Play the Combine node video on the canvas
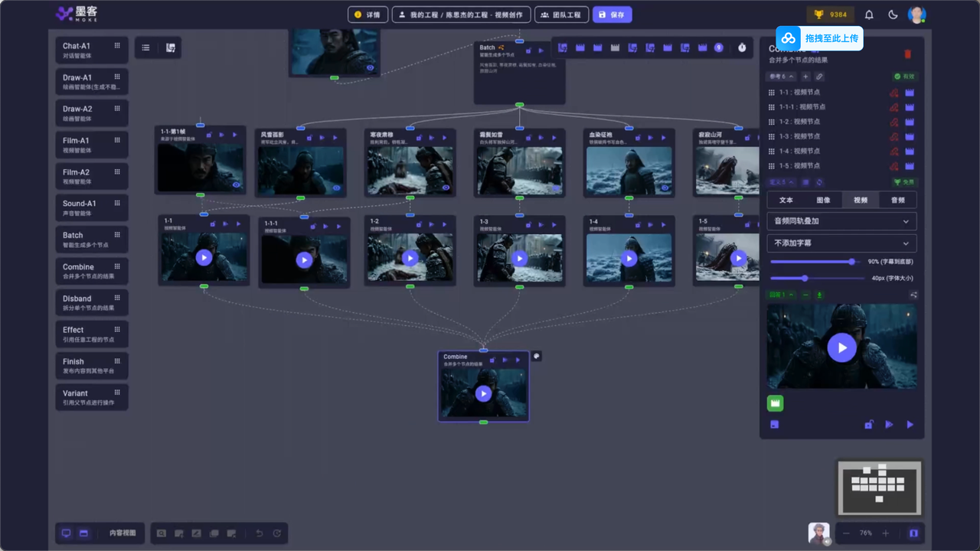The height and width of the screenshot is (551, 980). [x=483, y=393]
